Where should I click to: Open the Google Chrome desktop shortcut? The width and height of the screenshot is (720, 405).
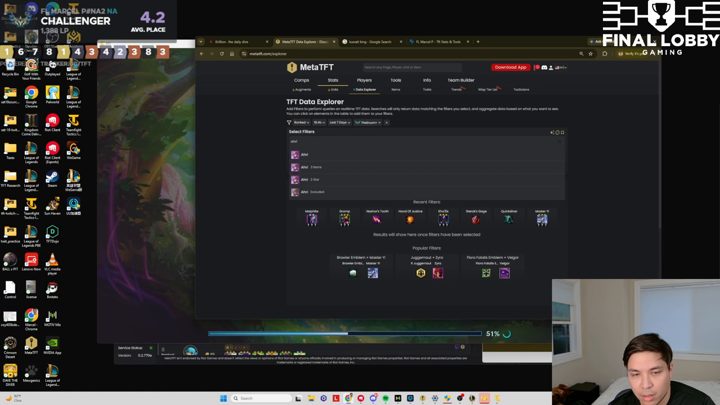pyautogui.click(x=31, y=96)
